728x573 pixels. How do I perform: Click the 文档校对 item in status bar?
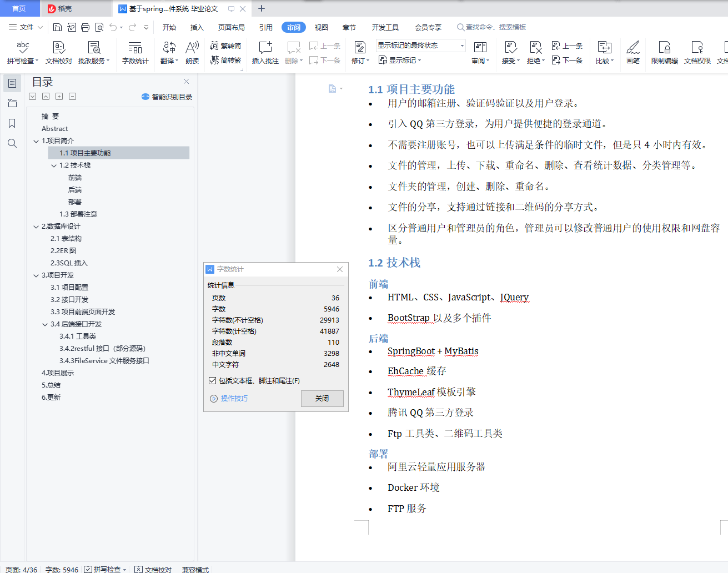coord(153,569)
